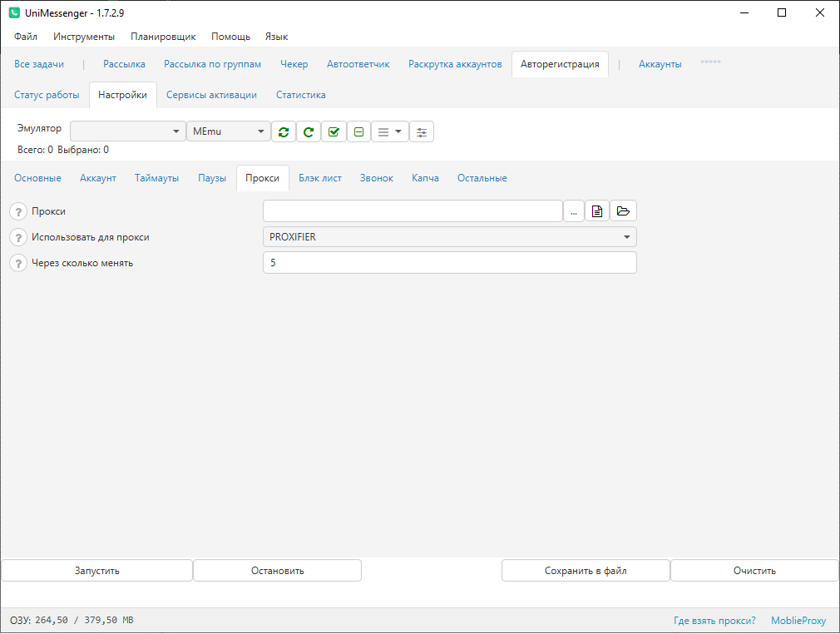The width and height of the screenshot is (840, 634).
Task: Open the Статус работы subtab
Action: tap(47, 95)
